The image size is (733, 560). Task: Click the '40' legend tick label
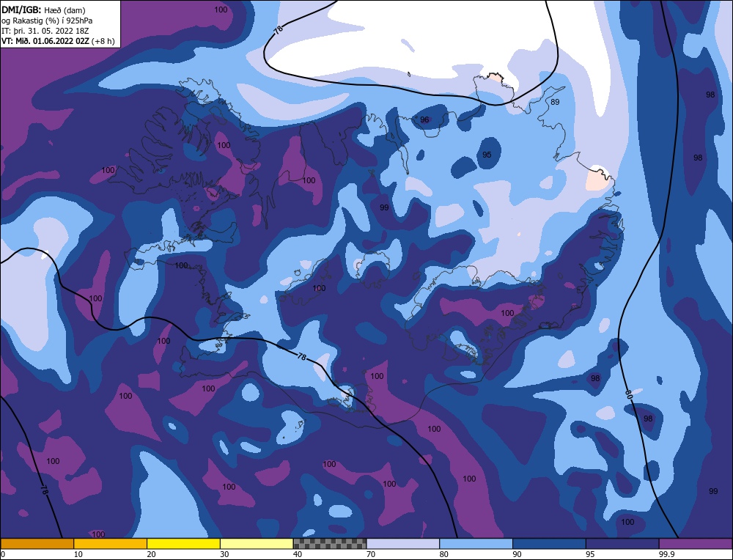(x=298, y=554)
